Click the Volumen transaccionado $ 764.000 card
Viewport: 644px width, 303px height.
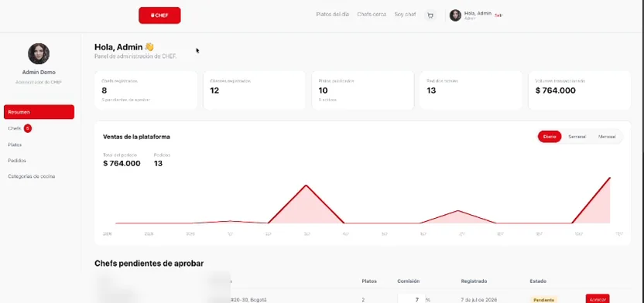tap(579, 90)
